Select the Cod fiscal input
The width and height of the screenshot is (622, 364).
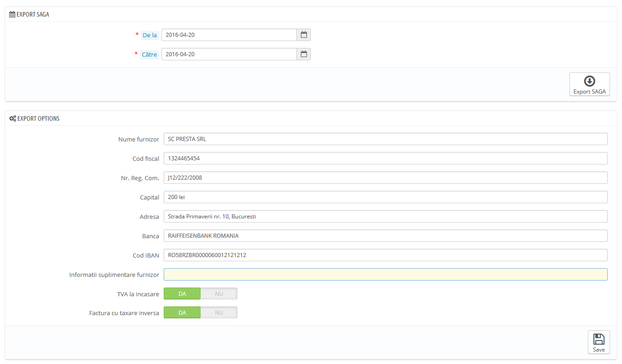[385, 159]
